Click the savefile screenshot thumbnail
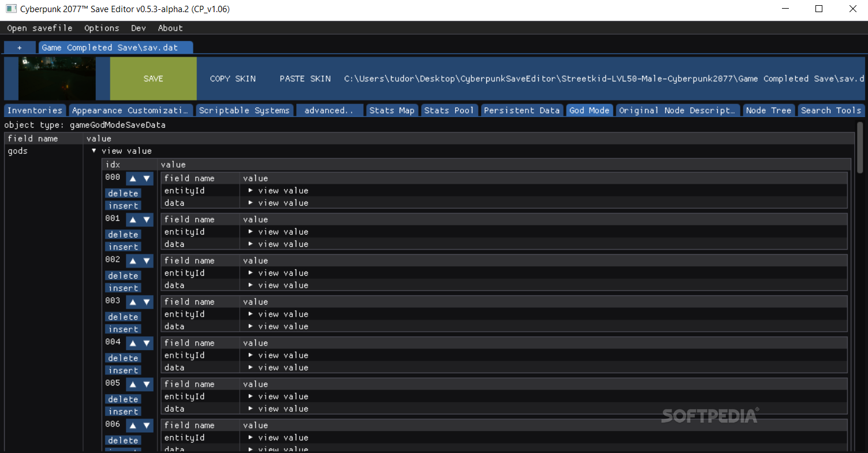 [57, 79]
